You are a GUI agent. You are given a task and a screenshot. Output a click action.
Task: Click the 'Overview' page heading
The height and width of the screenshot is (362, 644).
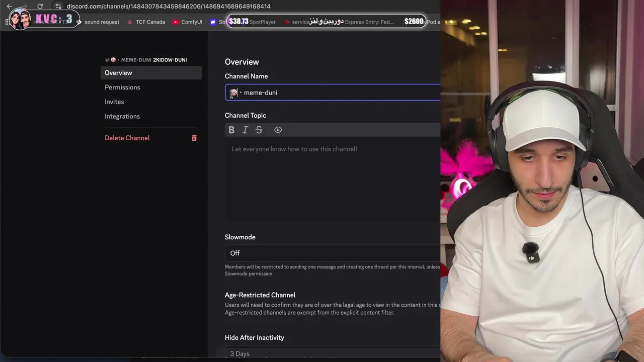click(242, 62)
